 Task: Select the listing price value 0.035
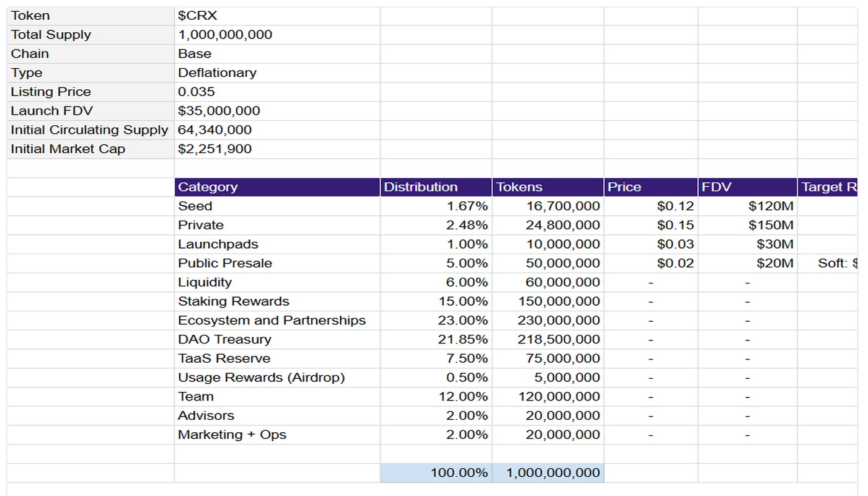[x=277, y=92]
